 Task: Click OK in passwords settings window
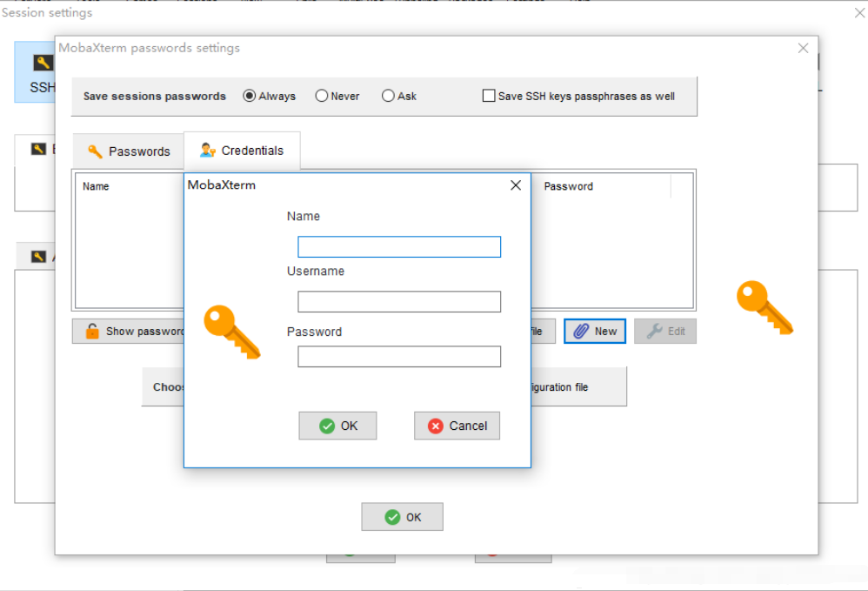403,517
